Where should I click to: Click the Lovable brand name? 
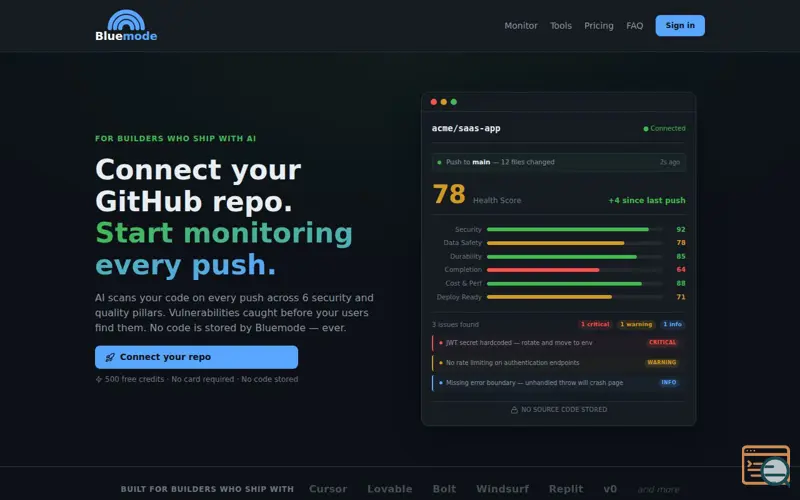(x=390, y=489)
